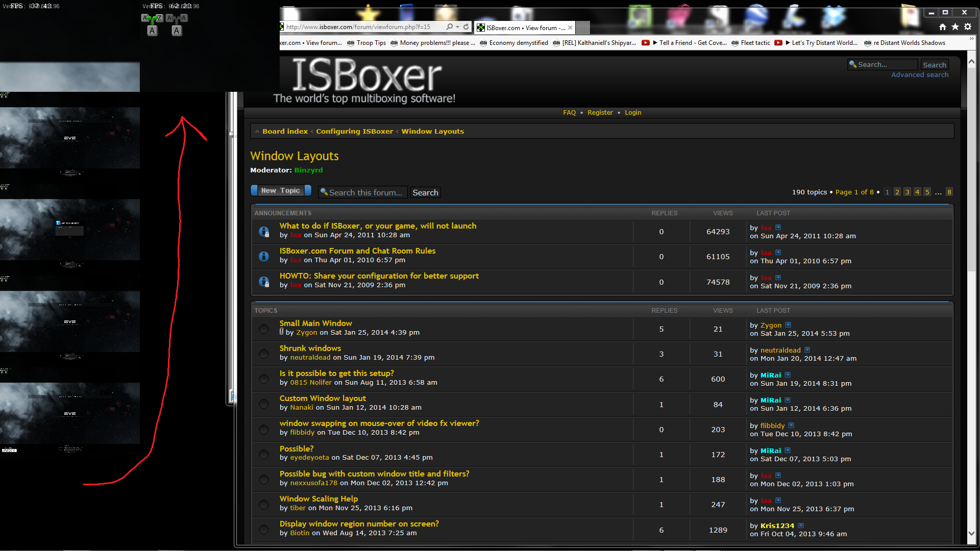Image resolution: width=980 pixels, height=551 pixels.
Task: Open the Advanced search link
Action: pyautogui.click(x=920, y=75)
